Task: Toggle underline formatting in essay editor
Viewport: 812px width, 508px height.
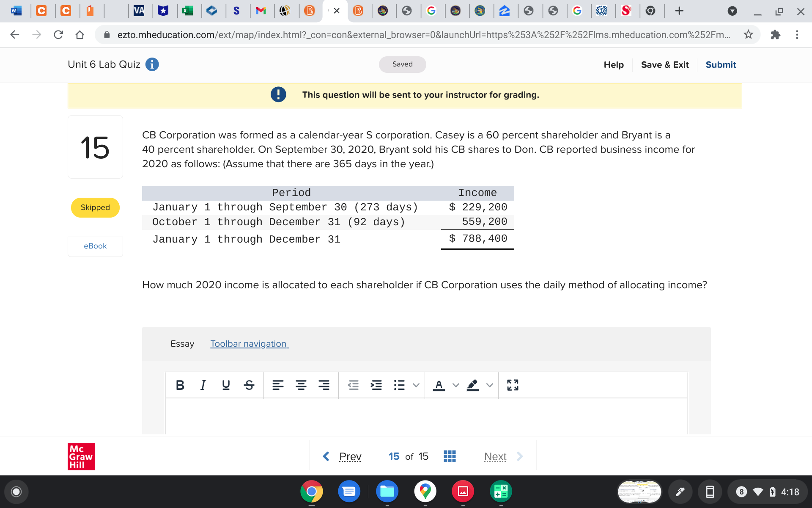Action: 226,385
